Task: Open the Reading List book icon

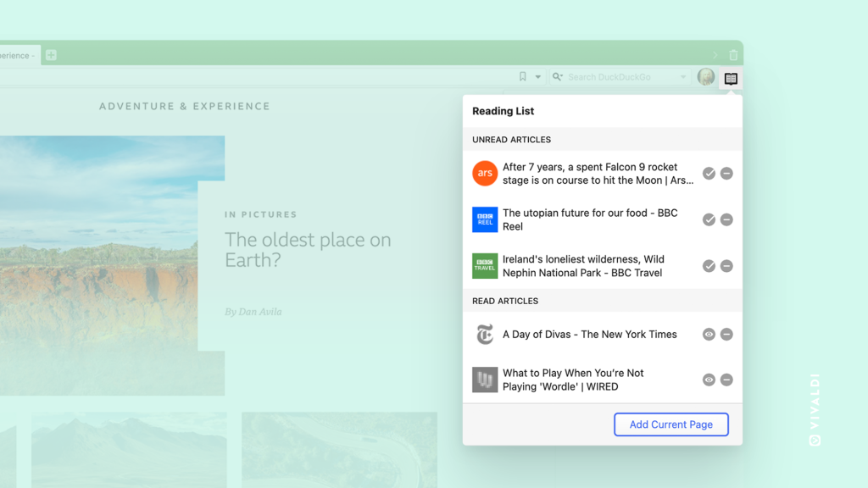Action: 731,78
